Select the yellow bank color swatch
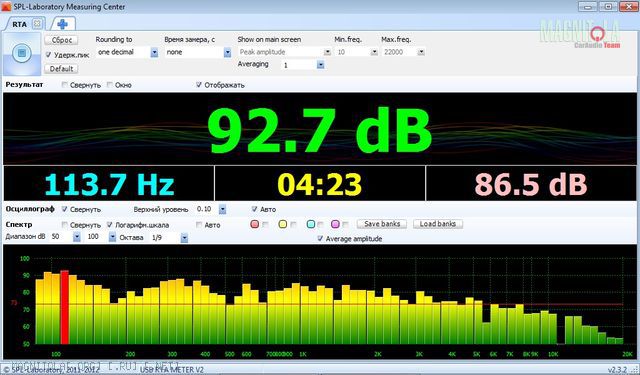The height and width of the screenshot is (375, 640). pyautogui.click(x=282, y=224)
